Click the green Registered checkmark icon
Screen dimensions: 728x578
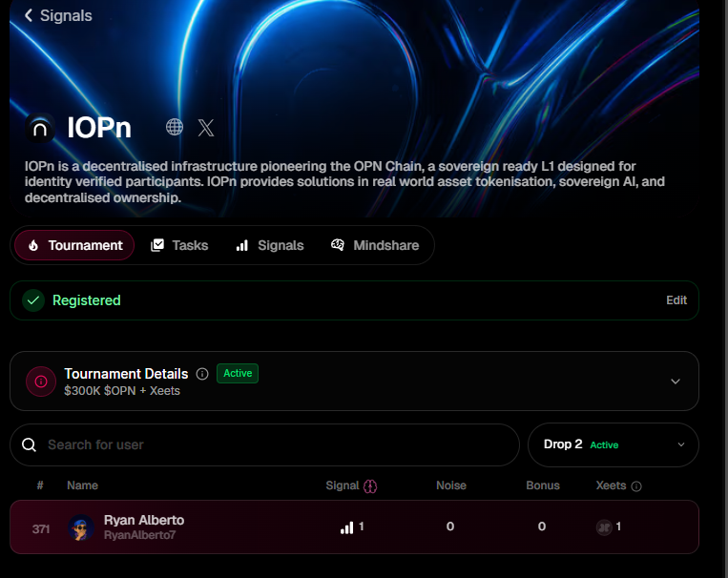pos(33,300)
